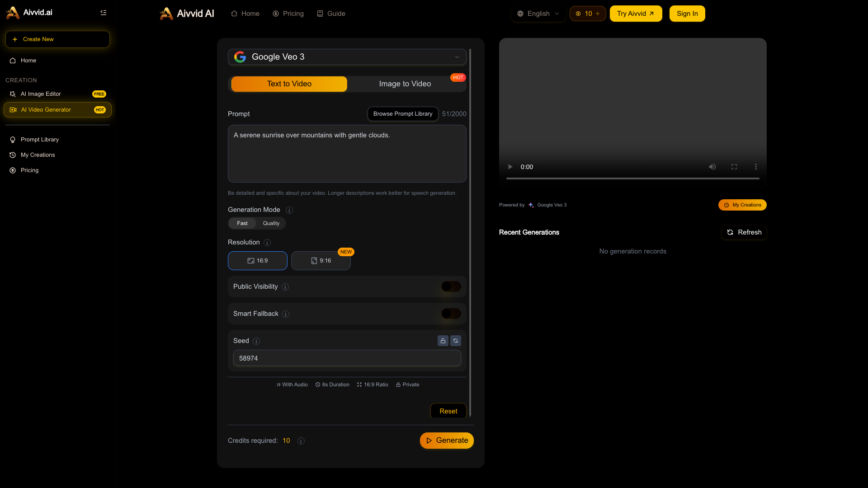Click the Aivvid.ai sidebar logo
The width and height of the screenshot is (868, 488).
coord(29,13)
